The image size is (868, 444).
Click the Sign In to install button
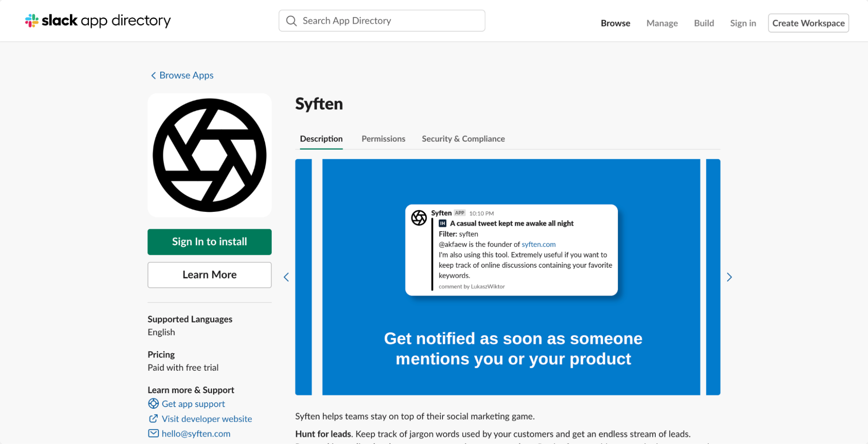[x=209, y=242]
